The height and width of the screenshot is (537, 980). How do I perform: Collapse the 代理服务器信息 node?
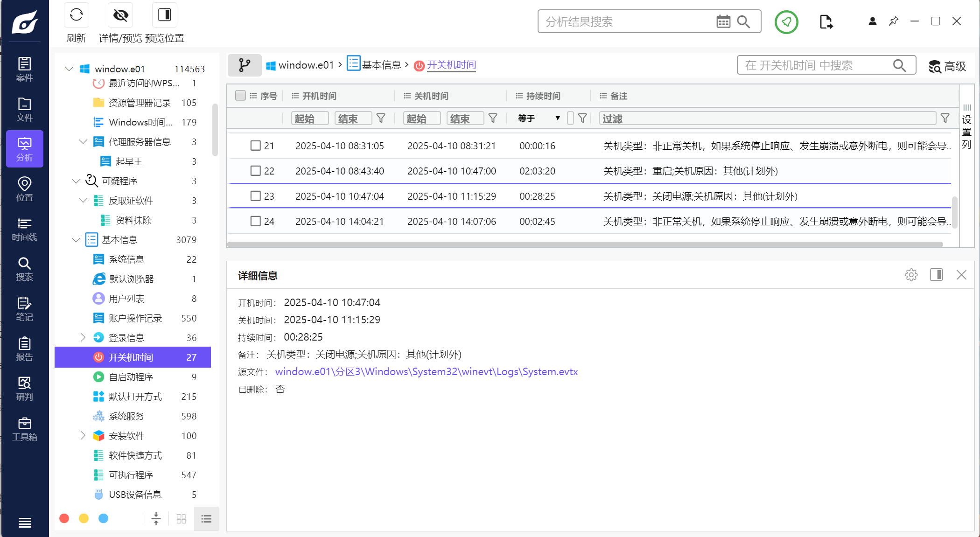point(83,141)
